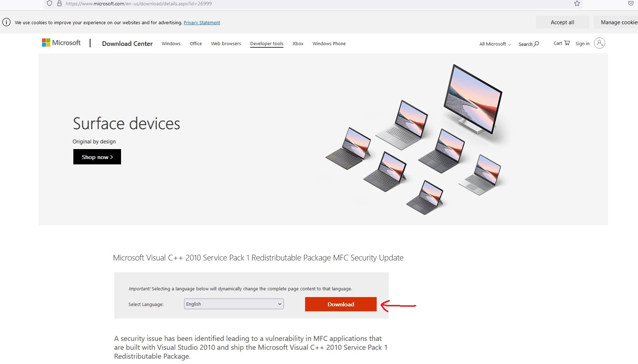This screenshot has width=638, height=364.
Task: Click the Pocket save icon
Action: [x=631, y=4]
